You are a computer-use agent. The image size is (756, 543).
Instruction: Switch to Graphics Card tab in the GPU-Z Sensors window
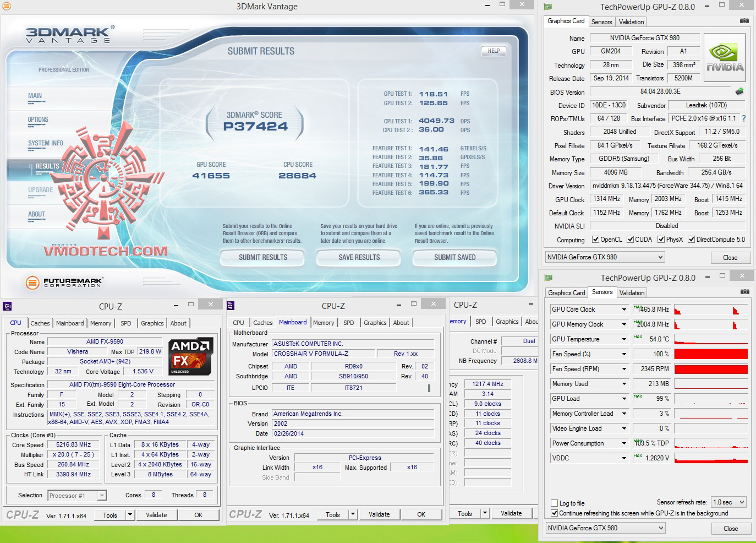[566, 293]
